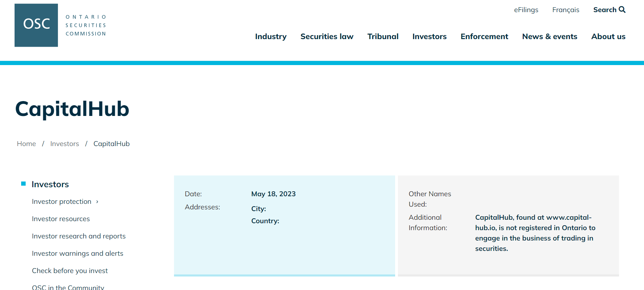
Task: Go to Investors in the breadcrumb
Action: (64, 144)
